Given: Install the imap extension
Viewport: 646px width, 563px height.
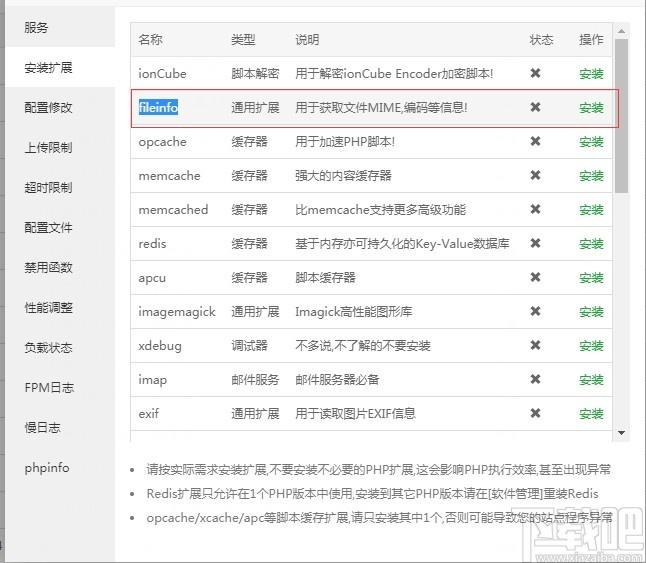Looking at the screenshot, I should click(591, 380).
